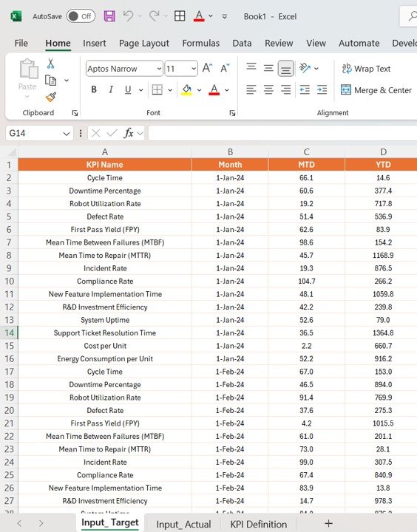Screen dimensions: 417x532
Task: Click the Borders grid icon in the quick access toolbar
Action: pos(180,16)
